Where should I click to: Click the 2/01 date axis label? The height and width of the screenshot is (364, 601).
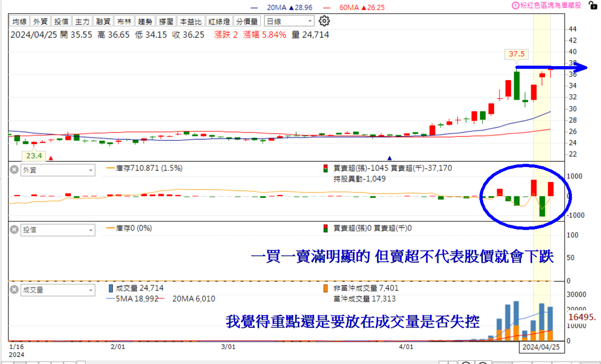118,347
